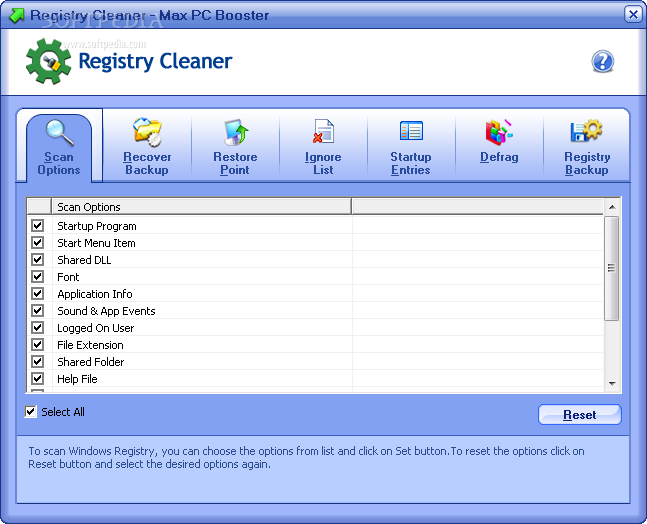Open the Defrag tab label
The image size is (647, 524).
[x=499, y=157]
